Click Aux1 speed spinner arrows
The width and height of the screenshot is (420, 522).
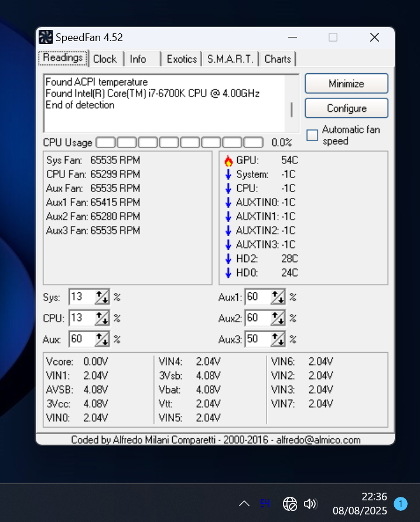(x=278, y=297)
